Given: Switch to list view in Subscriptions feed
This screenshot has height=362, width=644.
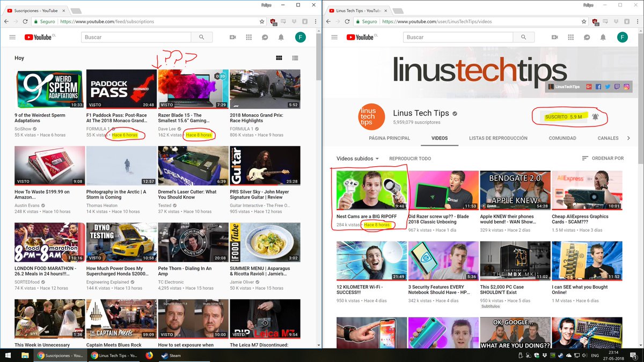Looking at the screenshot, I should [295, 58].
